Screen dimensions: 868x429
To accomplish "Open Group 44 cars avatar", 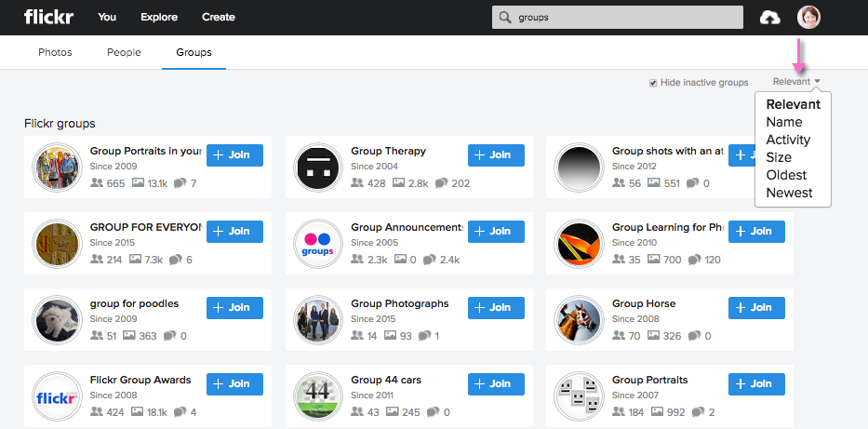I will pos(318,396).
